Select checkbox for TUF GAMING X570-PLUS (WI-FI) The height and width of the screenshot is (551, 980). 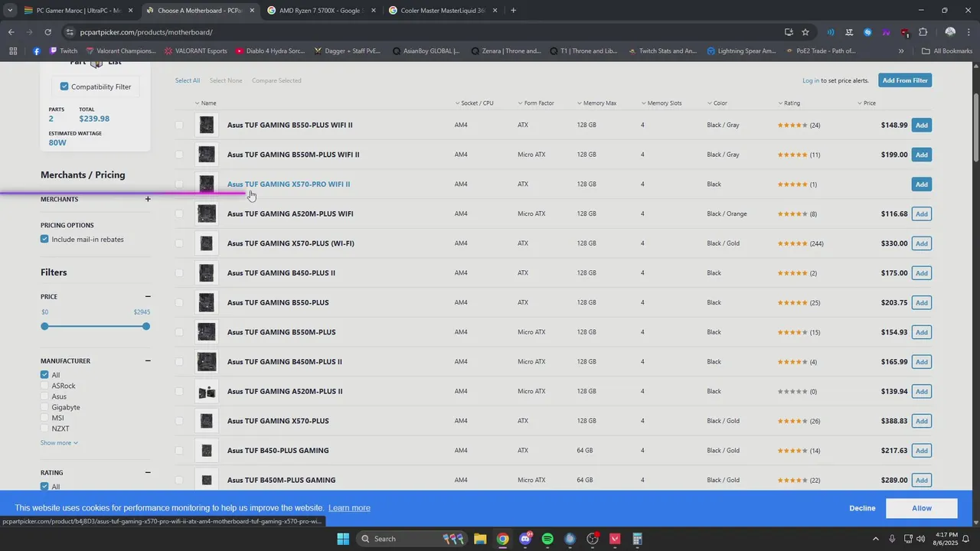(179, 243)
